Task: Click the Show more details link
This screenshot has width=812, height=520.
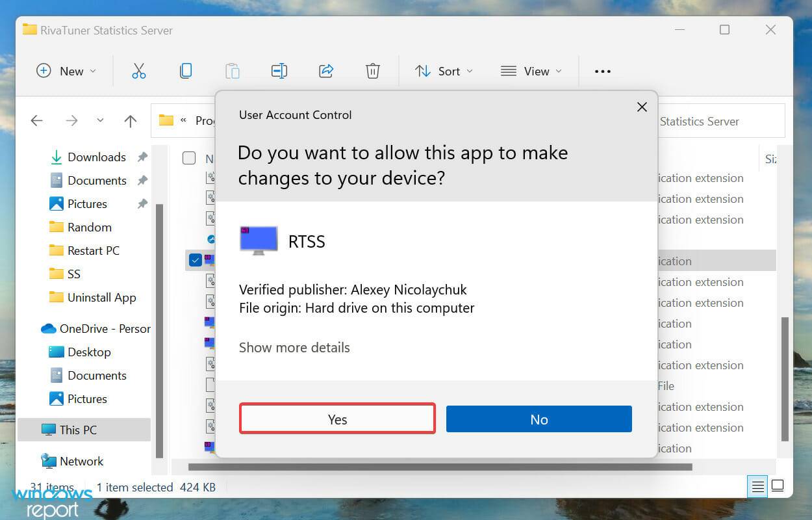Action: click(x=294, y=347)
